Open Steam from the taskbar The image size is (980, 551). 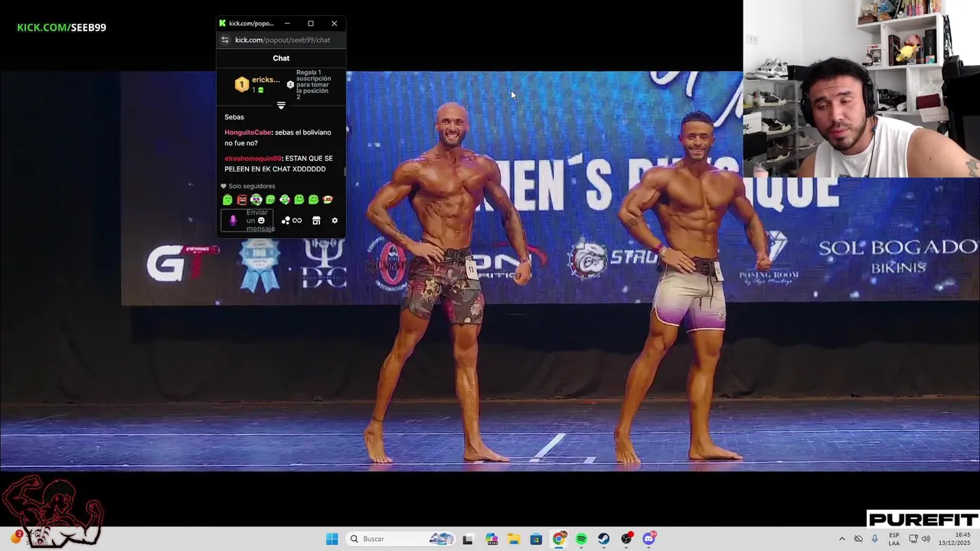tap(604, 539)
